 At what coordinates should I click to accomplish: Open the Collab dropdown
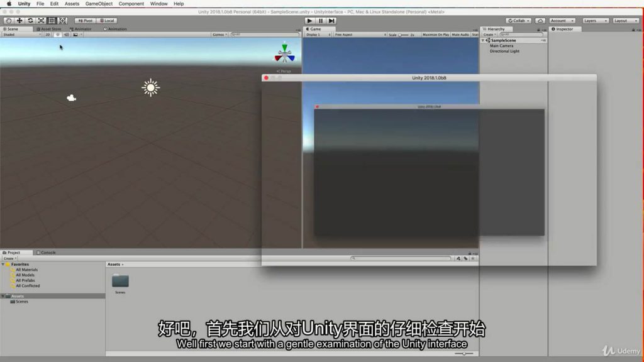[x=519, y=21]
